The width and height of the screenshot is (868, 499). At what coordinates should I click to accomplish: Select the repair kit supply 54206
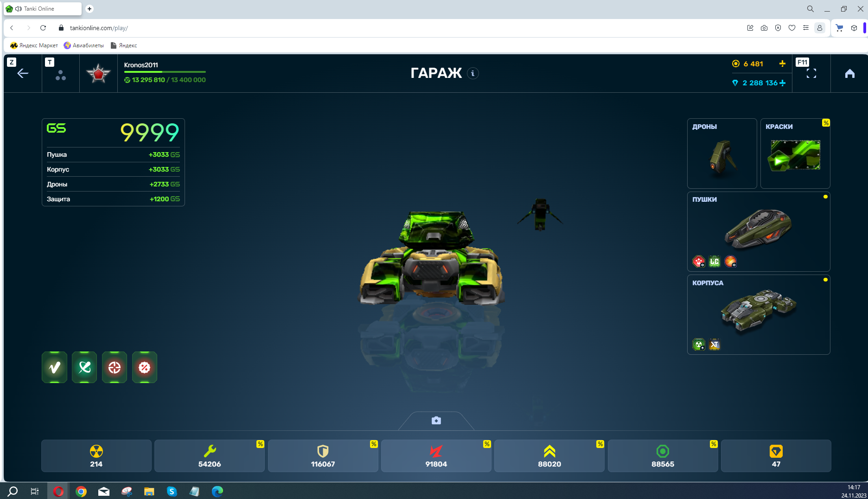click(210, 456)
